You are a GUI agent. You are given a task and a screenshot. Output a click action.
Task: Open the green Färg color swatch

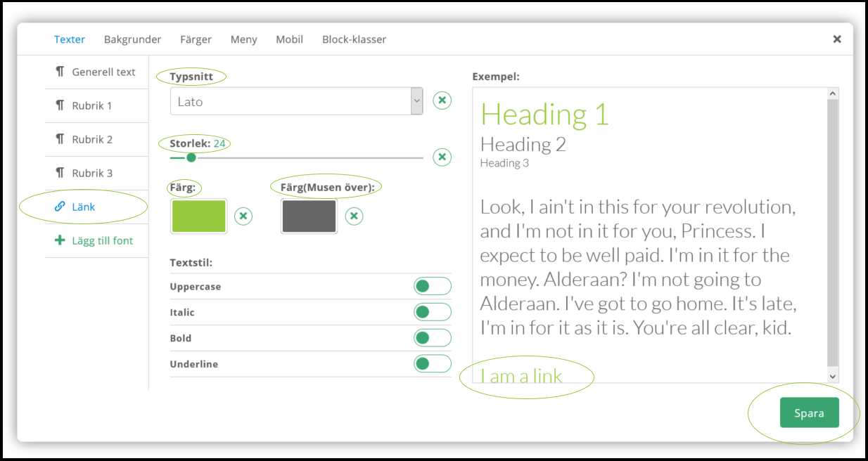tap(198, 216)
